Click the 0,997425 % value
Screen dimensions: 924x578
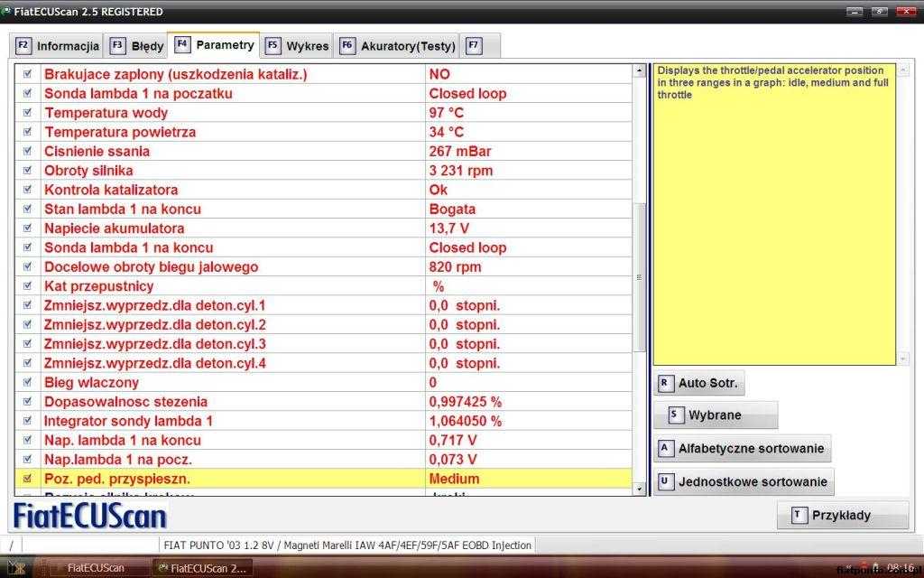[x=466, y=402]
